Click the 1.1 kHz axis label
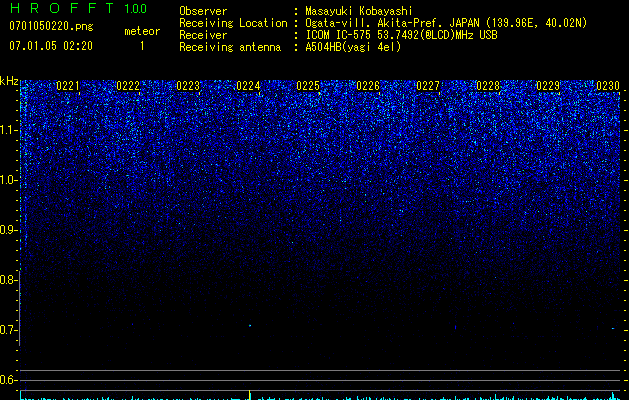 coord(9,131)
